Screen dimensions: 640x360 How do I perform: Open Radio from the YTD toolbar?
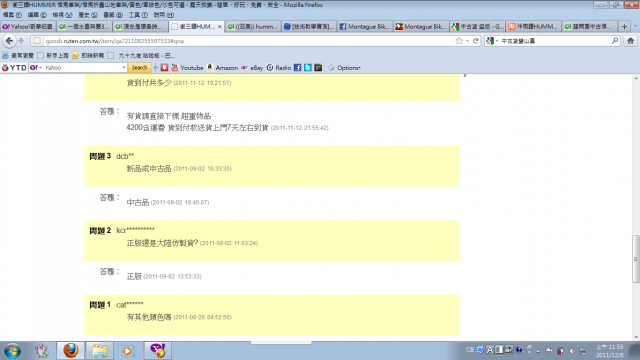click(279, 68)
